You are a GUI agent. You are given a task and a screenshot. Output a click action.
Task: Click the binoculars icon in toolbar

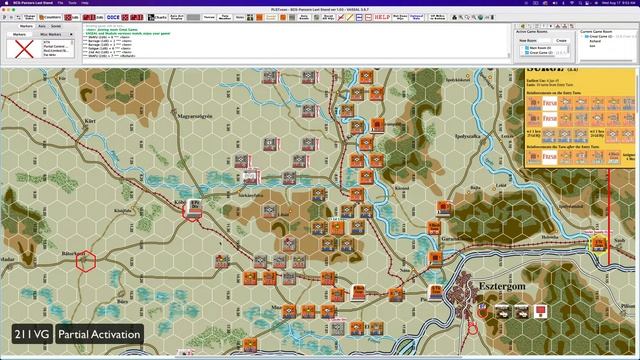click(454, 17)
